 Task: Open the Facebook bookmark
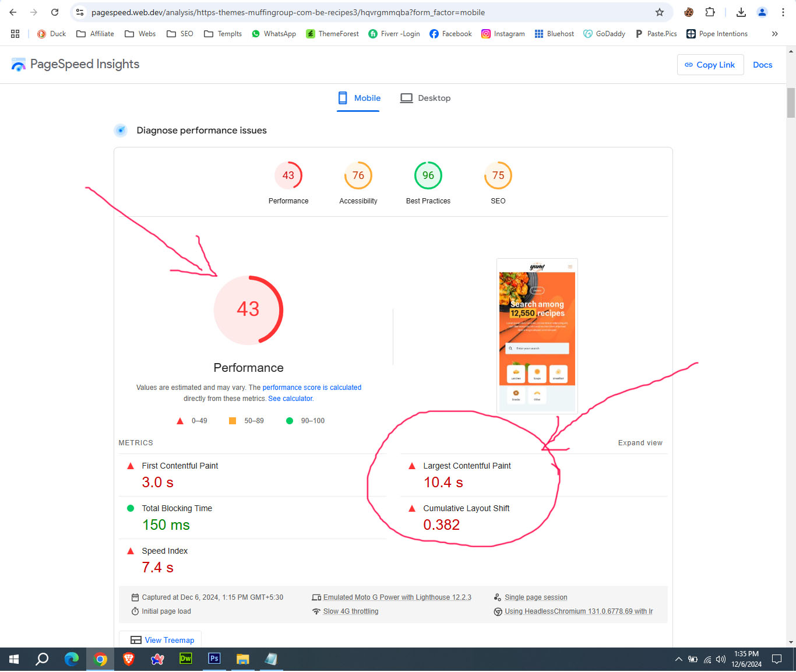click(450, 34)
